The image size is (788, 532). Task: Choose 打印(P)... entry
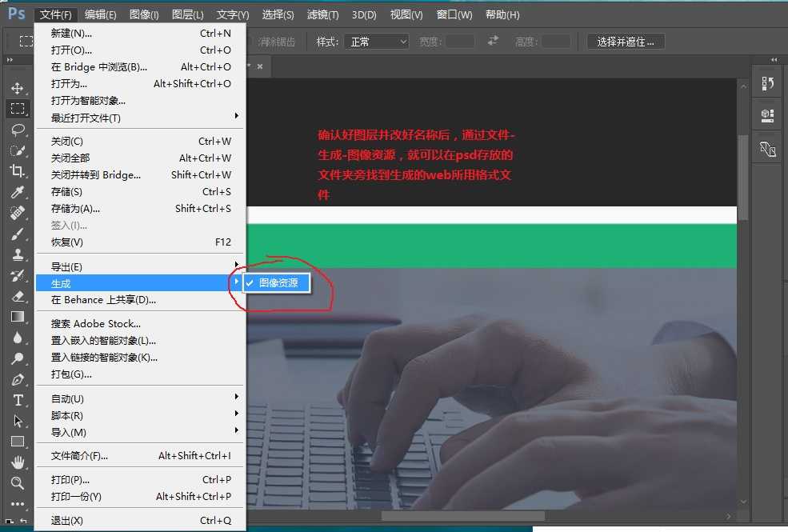[x=140, y=480]
